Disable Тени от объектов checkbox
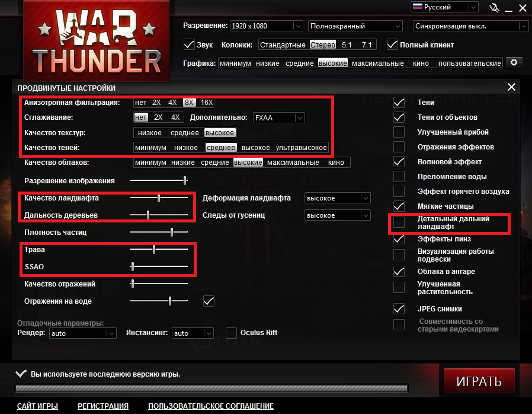 pyautogui.click(x=399, y=117)
